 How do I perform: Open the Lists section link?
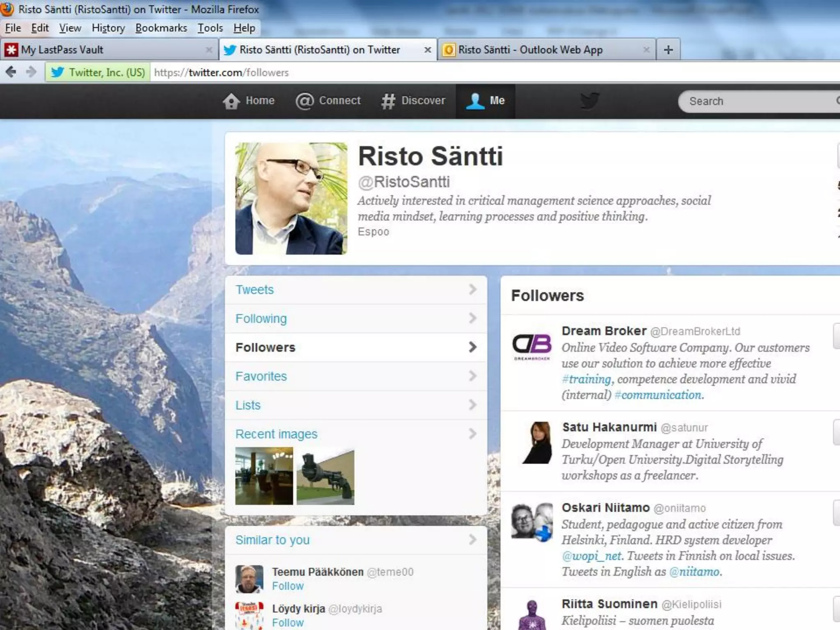pos(248,405)
